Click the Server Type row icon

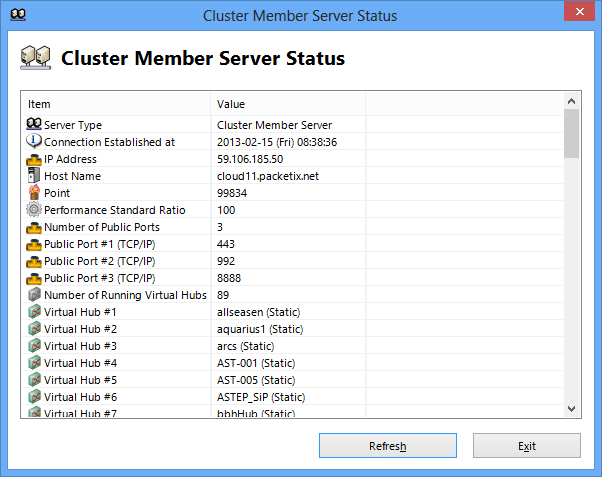point(34,125)
